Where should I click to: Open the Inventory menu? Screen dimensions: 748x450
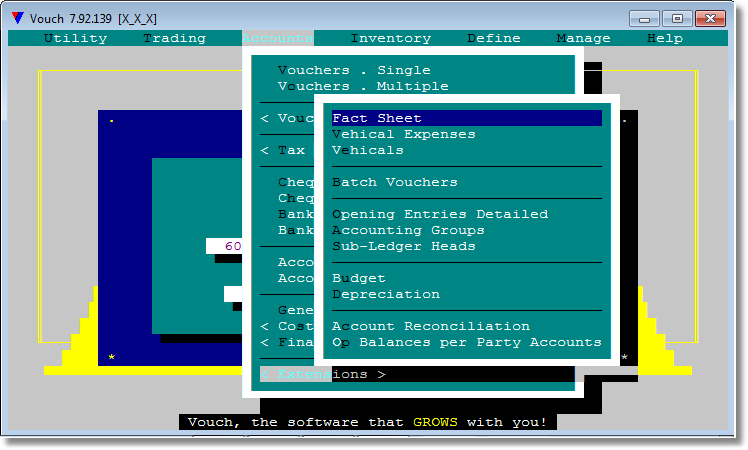(391, 38)
